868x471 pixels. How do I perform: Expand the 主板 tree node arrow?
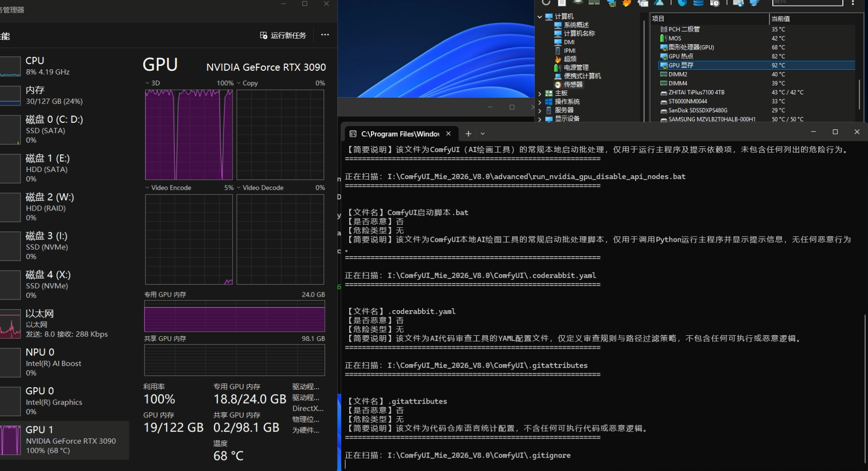click(x=540, y=93)
